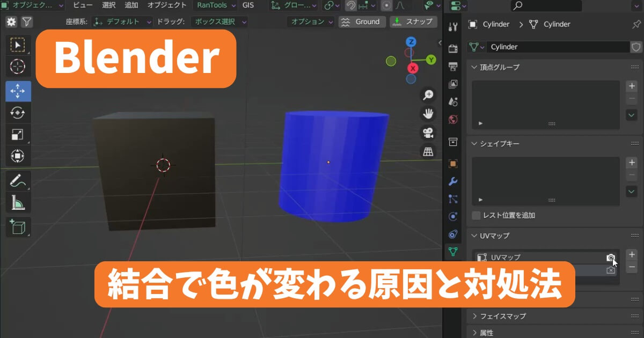Open the 座標系 デフォルト dropdown
Viewport: 644px width, 338px height.
[x=123, y=22]
